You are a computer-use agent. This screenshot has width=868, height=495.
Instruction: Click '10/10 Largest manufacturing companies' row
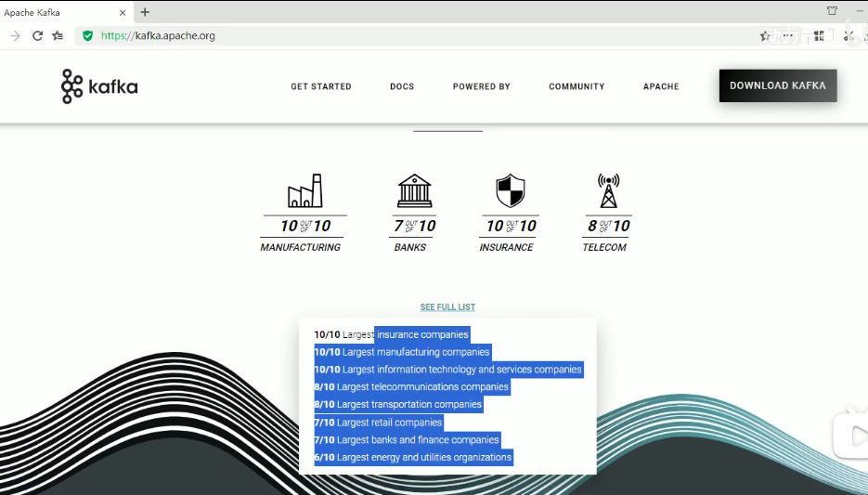[403, 352]
